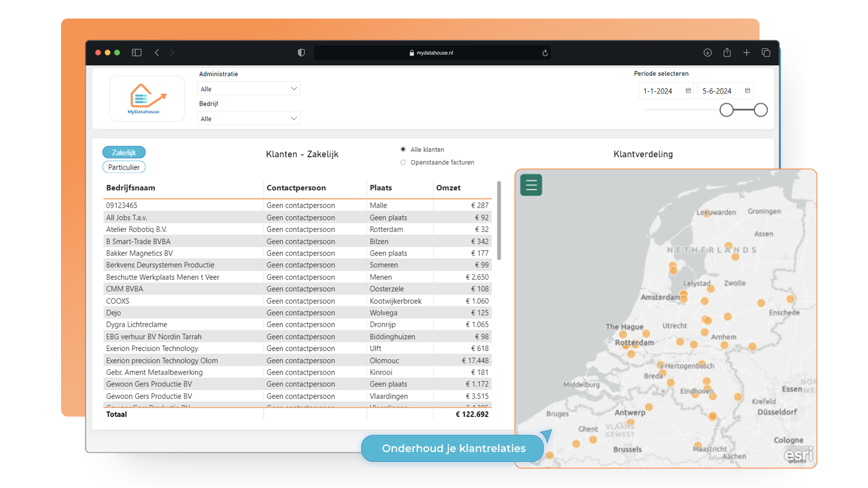Click the browser back arrow
This screenshot has width=868, height=488.
pos(157,52)
